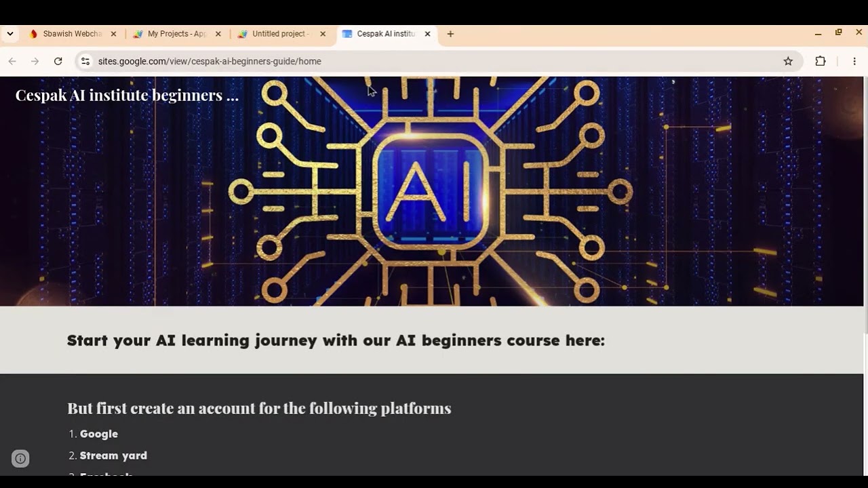Open the tab search dropdown arrow
The image size is (868, 488).
pos(9,34)
